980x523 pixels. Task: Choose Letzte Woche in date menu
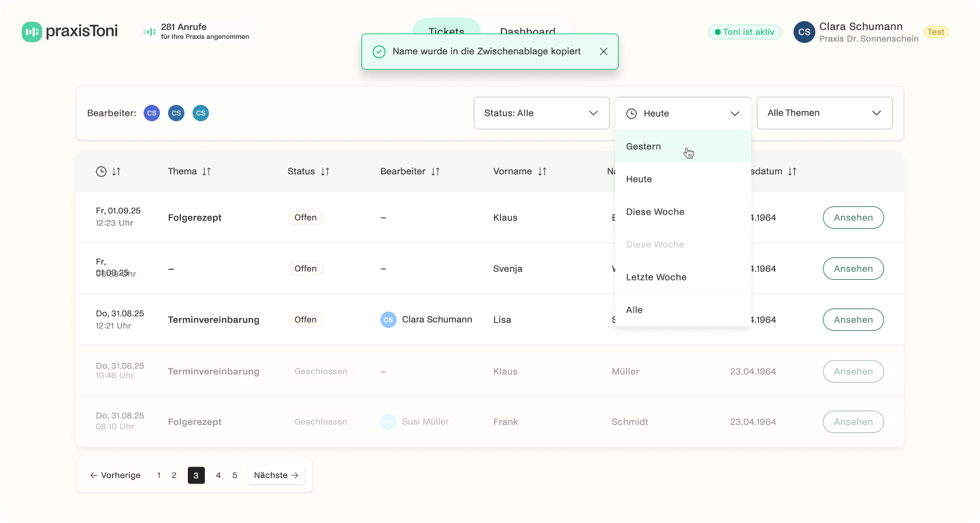tap(656, 277)
